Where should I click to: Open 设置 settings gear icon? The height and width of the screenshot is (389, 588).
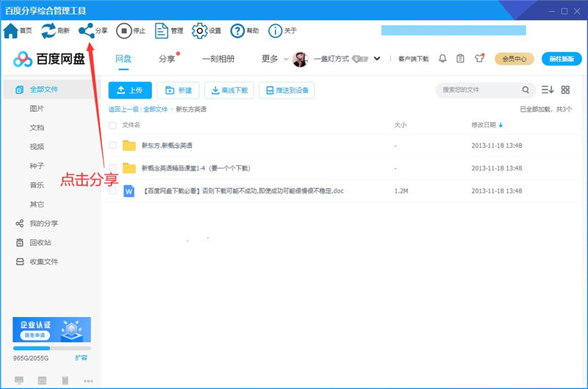click(199, 31)
